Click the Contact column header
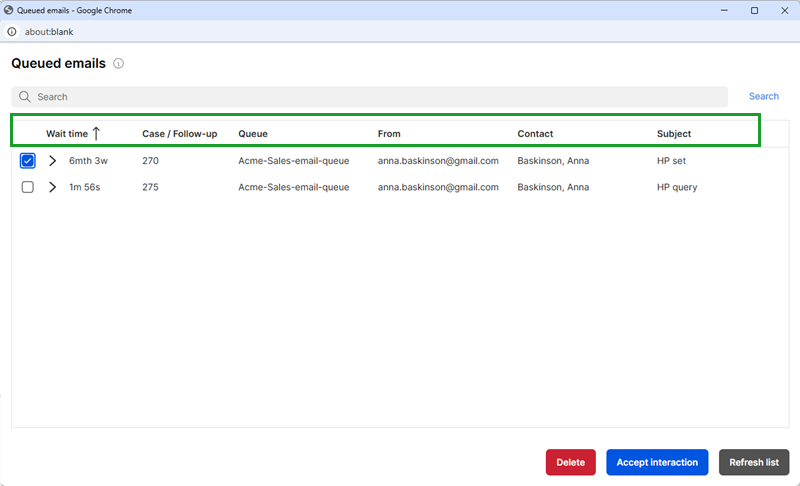The height and width of the screenshot is (486, 800). pyautogui.click(x=535, y=134)
